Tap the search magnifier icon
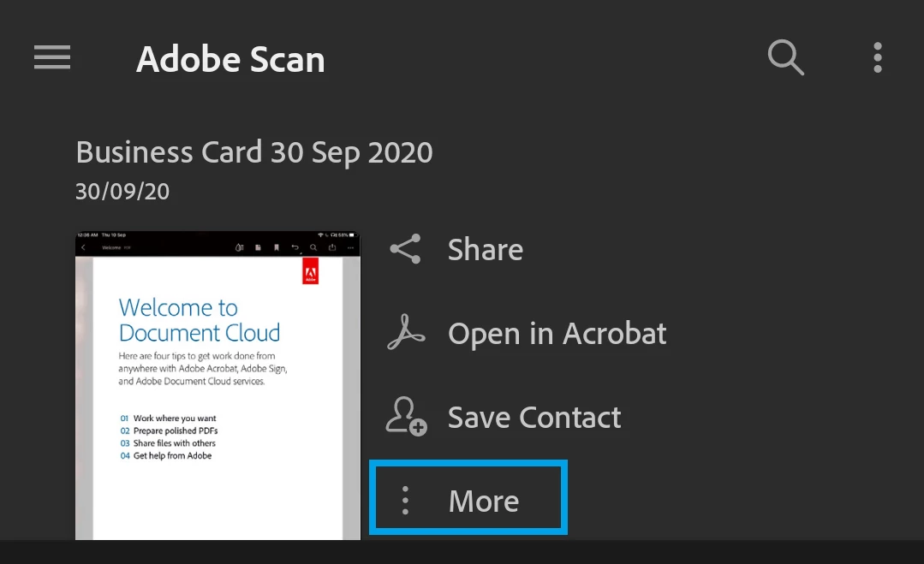 click(785, 57)
